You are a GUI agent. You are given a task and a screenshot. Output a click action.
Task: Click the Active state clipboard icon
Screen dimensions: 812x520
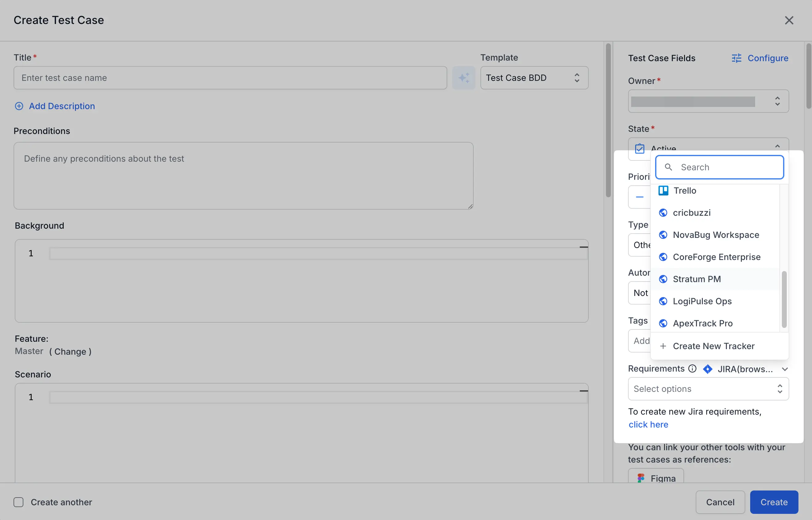pos(640,148)
